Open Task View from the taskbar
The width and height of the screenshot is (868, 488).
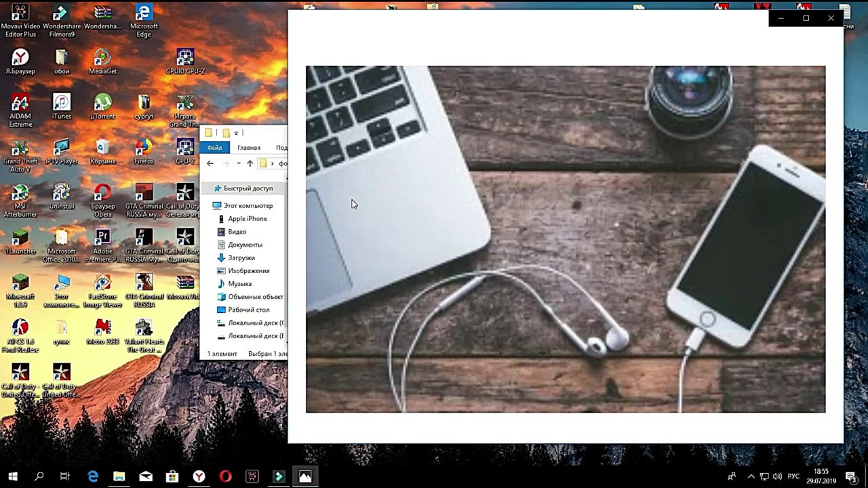pos(65,476)
